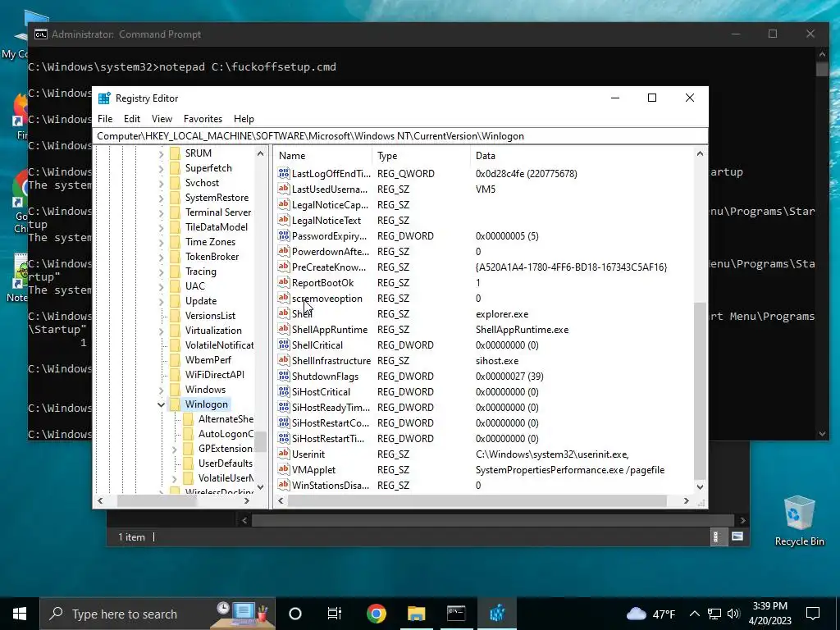Expand the SRUM registry key
840x630 pixels.
pos(161,153)
